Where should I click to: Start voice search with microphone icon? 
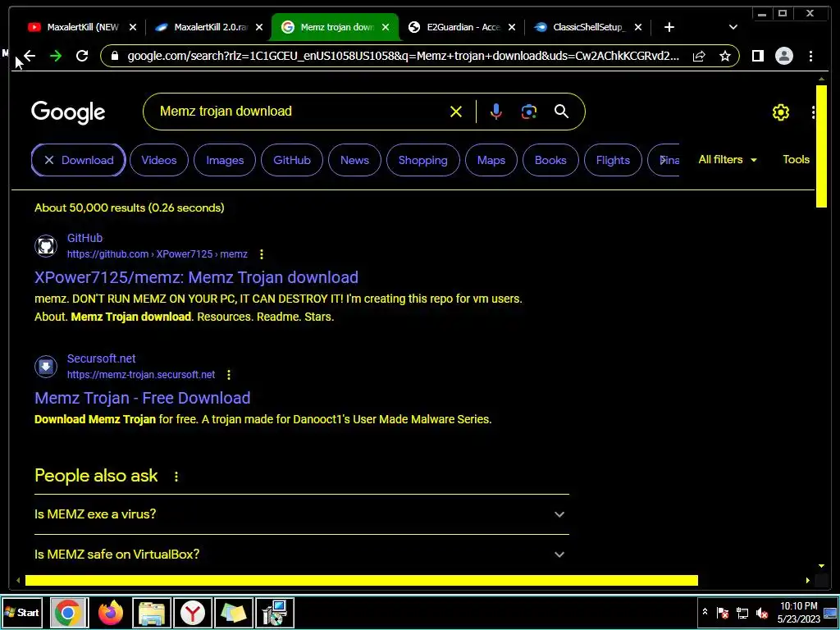tap(496, 112)
